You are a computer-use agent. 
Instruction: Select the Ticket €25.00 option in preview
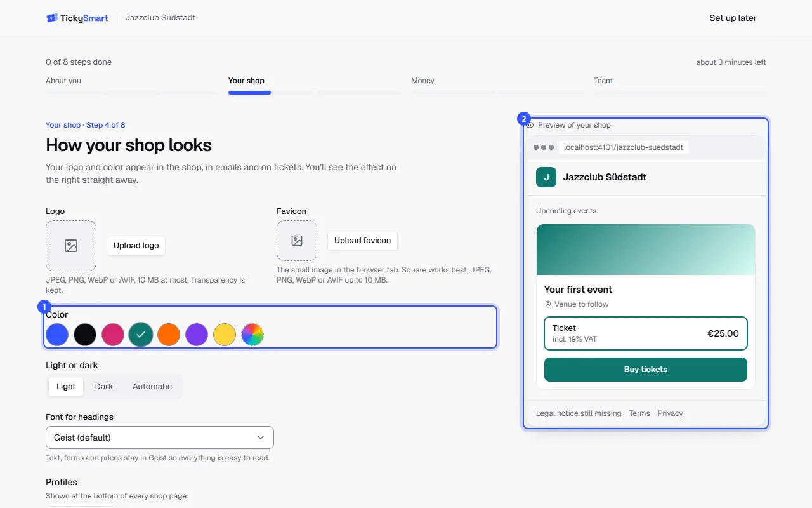click(x=646, y=333)
